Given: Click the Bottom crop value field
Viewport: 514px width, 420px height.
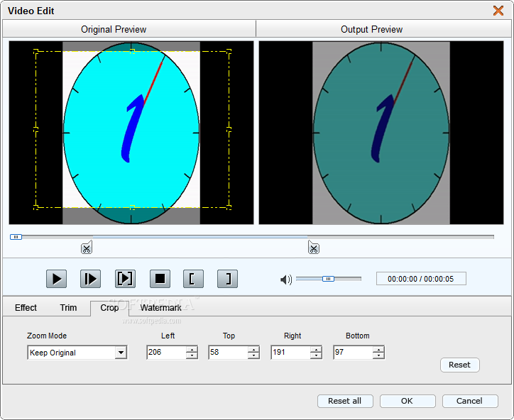Looking at the screenshot, I should tap(353, 352).
